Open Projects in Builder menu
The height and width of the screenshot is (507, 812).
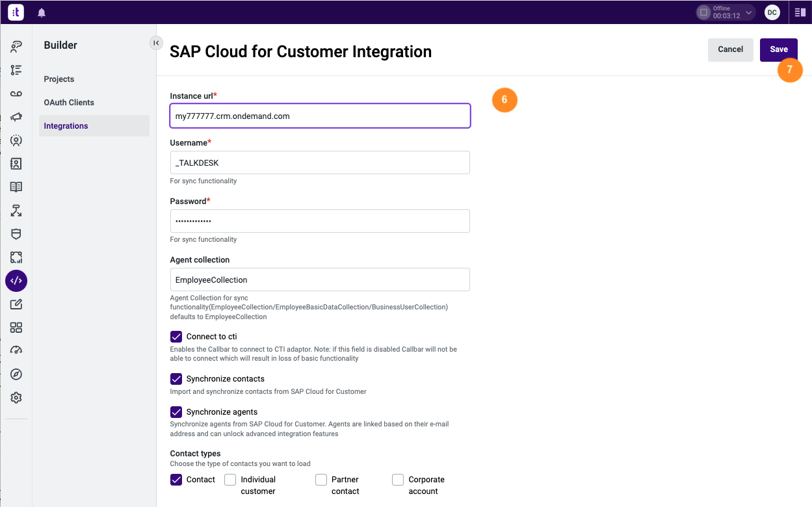[x=59, y=79]
